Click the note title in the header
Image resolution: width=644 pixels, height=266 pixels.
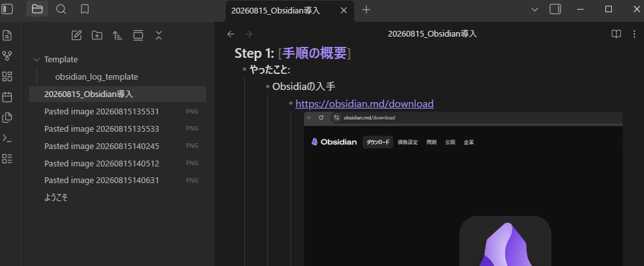point(432,34)
